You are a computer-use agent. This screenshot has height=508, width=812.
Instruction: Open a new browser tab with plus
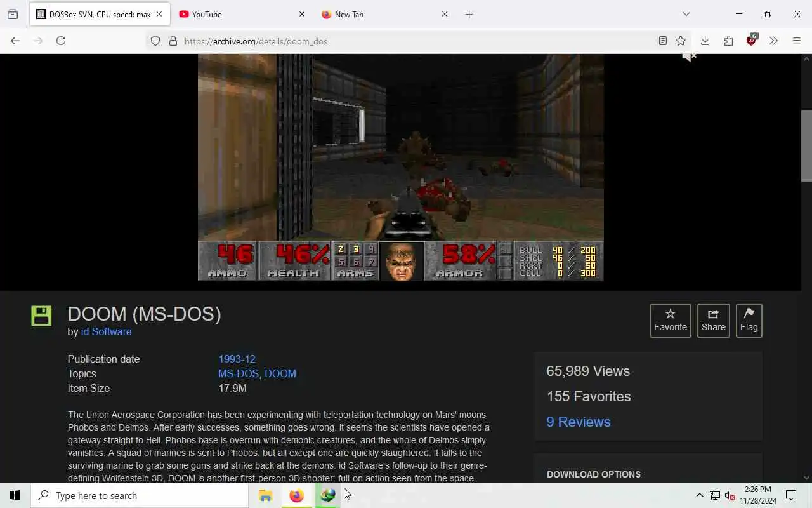469,14
